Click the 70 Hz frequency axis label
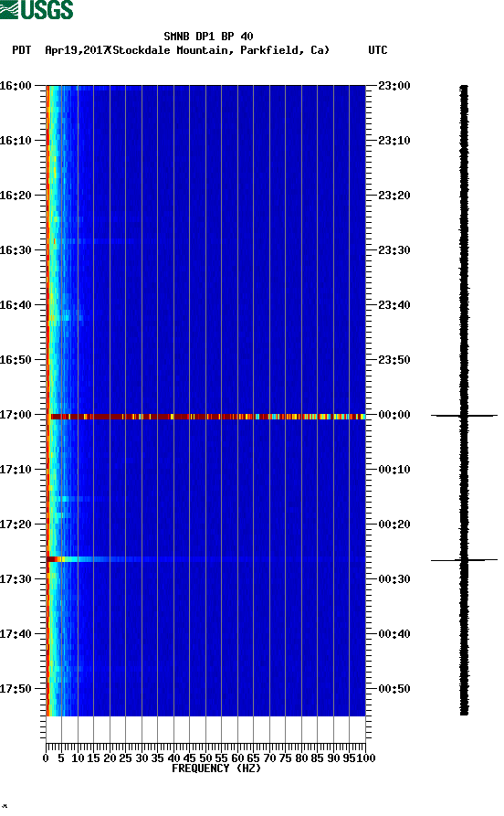Viewport: 504px width, 816px height. (x=269, y=758)
